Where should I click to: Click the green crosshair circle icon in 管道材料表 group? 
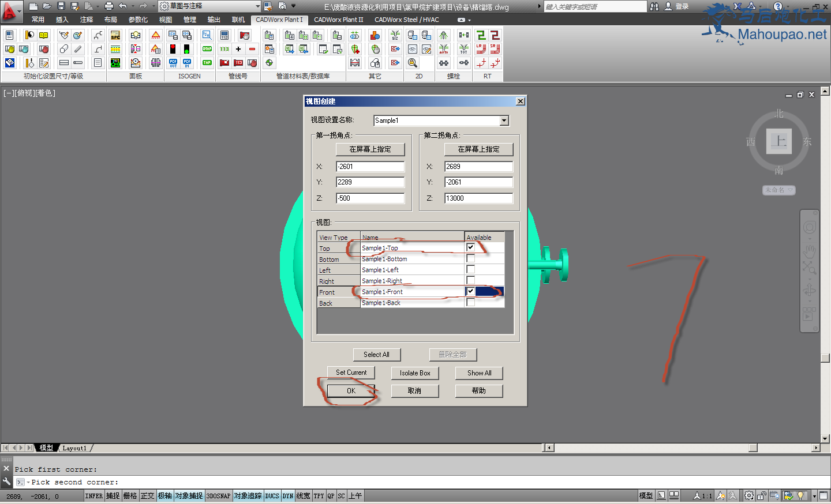pyautogui.click(x=269, y=63)
